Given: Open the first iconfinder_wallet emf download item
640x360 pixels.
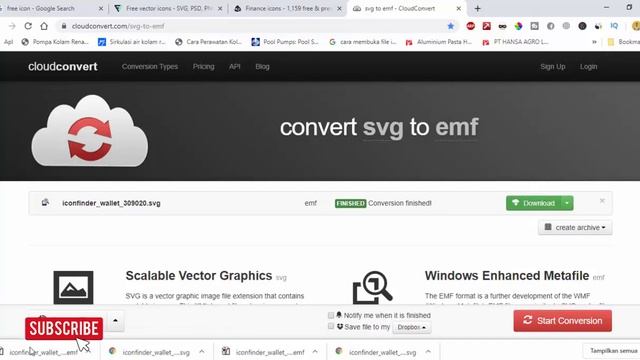Looking at the screenshot, I should click(x=43, y=352).
